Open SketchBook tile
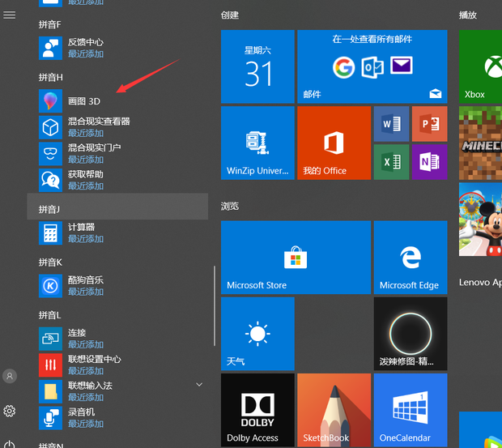 click(334, 410)
